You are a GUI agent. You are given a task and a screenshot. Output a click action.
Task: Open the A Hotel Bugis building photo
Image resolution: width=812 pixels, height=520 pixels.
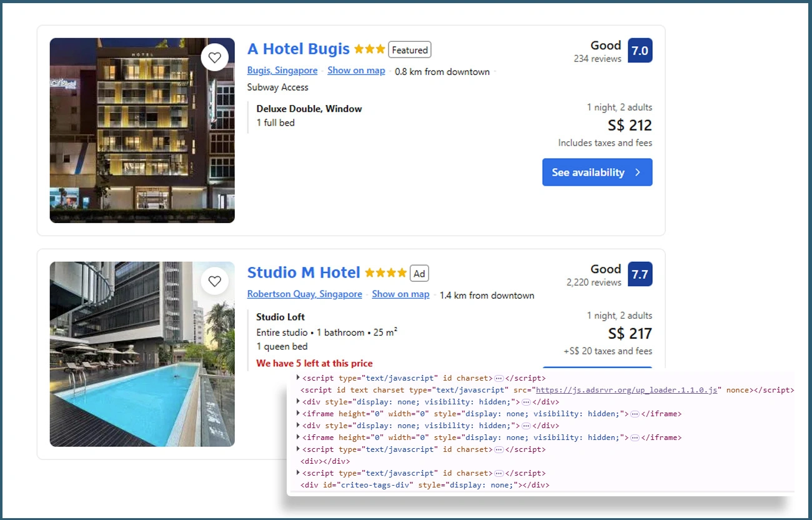(142, 130)
